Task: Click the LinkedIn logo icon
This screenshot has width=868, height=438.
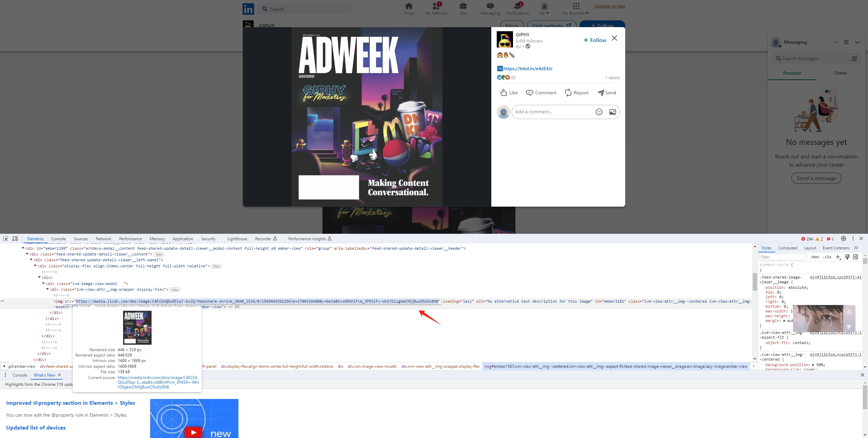Action: click(248, 9)
